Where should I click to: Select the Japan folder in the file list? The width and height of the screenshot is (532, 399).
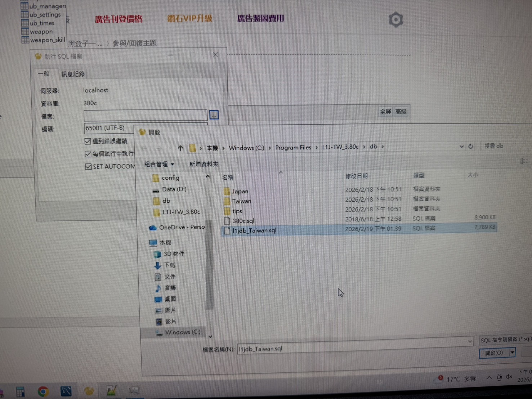click(x=236, y=191)
